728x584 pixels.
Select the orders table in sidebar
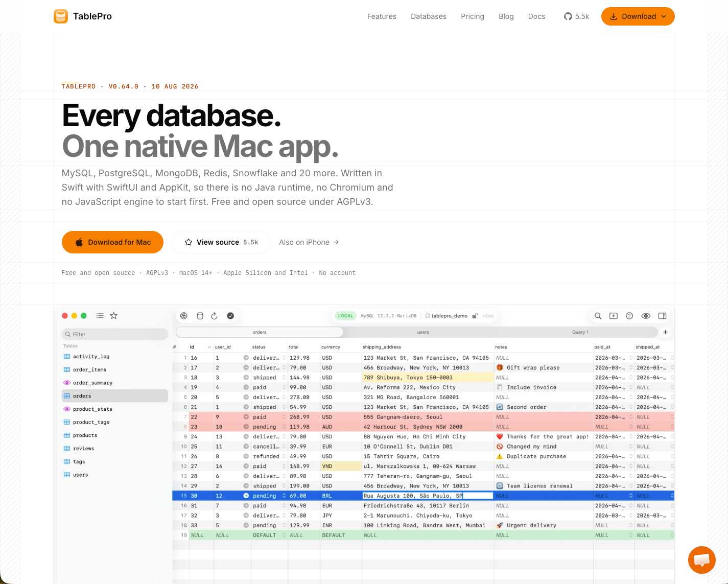(x=115, y=396)
